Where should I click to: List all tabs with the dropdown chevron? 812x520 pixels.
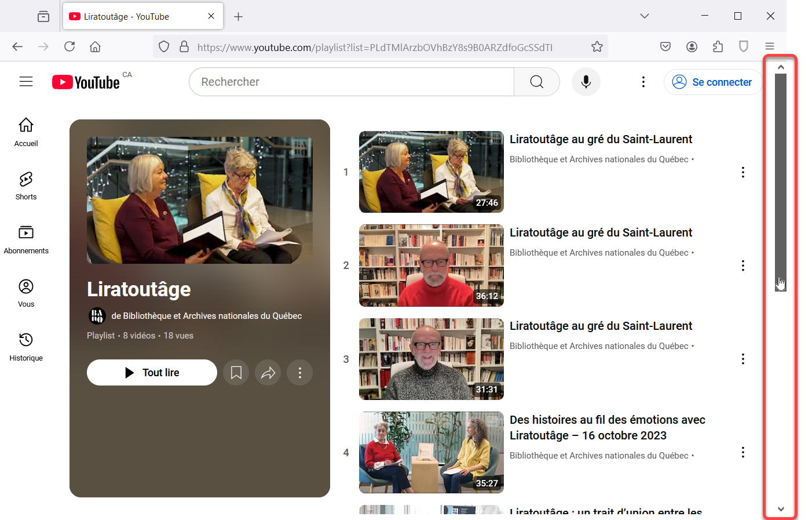pos(645,16)
